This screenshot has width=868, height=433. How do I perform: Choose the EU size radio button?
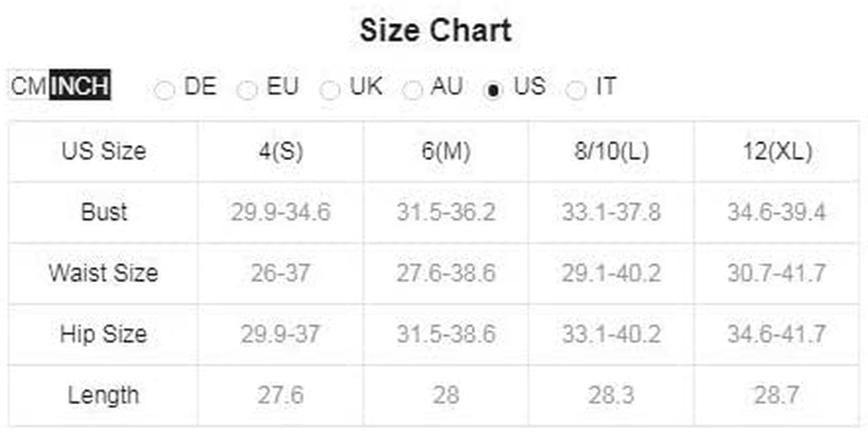pyautogui.click(x=246, y=90)
